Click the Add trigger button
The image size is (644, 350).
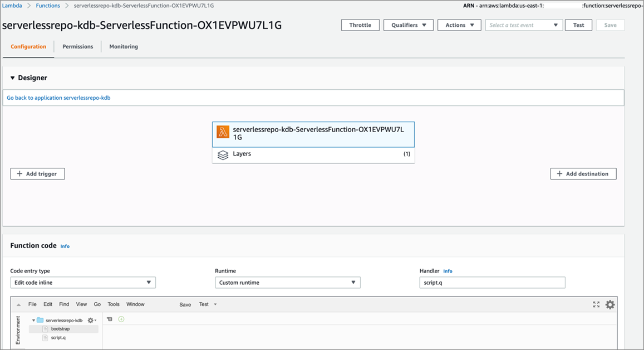37,173
